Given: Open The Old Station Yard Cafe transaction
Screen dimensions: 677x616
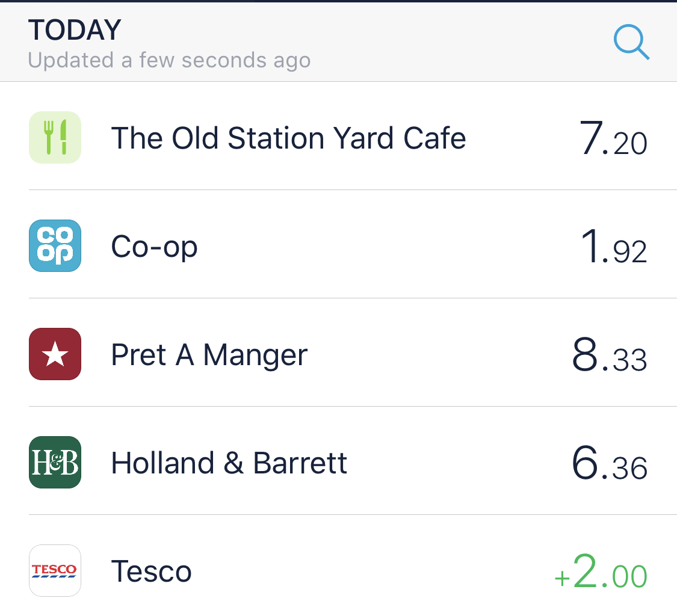Looking at the screenshot, I should tap(288, 138).
